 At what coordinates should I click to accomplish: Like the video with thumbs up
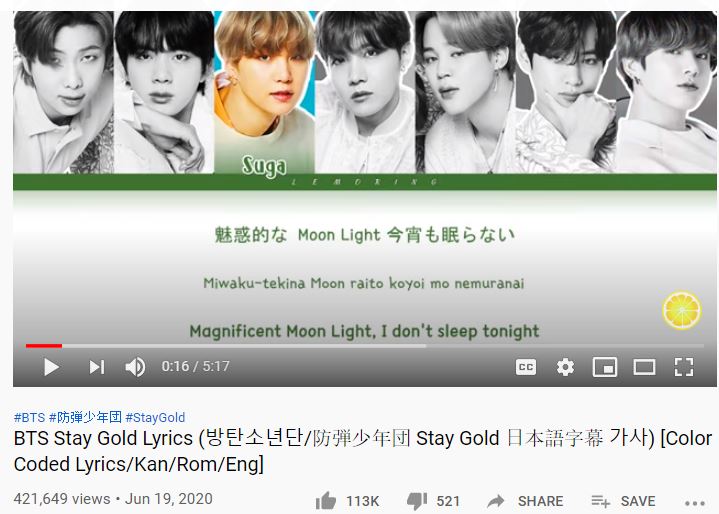click(x=326, y=501)
